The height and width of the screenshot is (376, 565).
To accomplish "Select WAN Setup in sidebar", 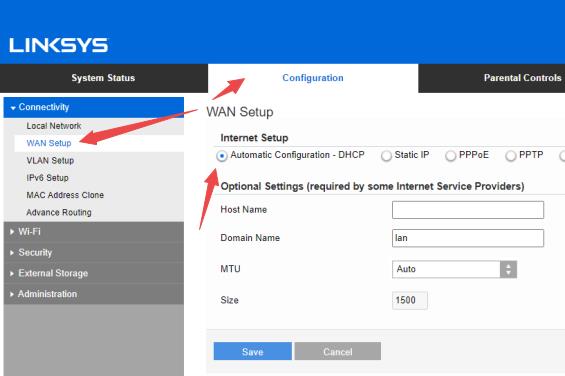I will pyautogui.click(x=49, y=143).
